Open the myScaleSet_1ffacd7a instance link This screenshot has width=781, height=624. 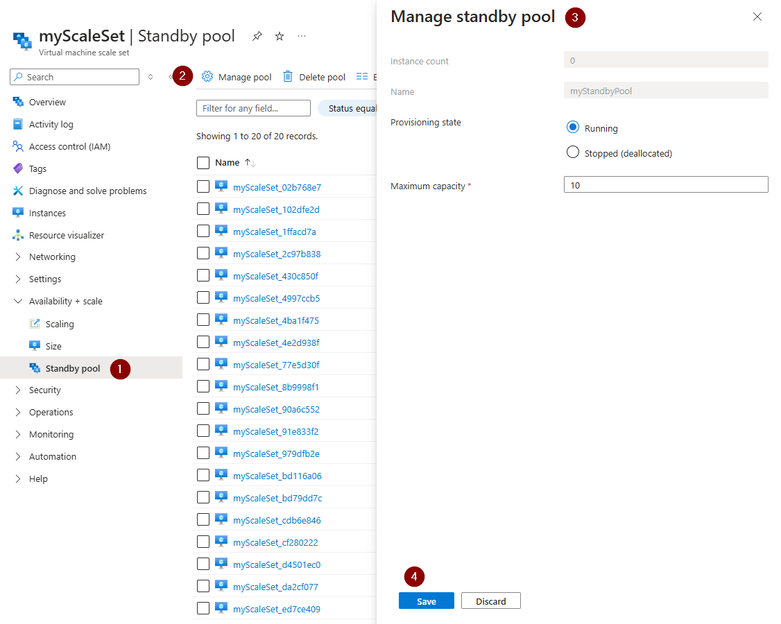(x=274, y=232)
